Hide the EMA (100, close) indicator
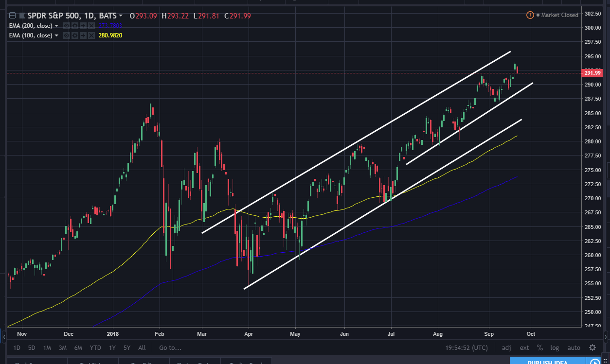 pyautogui.click(x=66, y=35)
